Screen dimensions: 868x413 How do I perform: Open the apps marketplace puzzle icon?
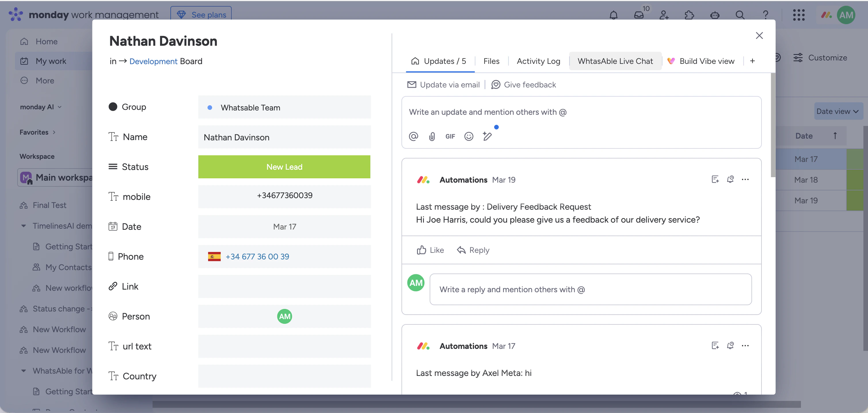pos(689,15)
